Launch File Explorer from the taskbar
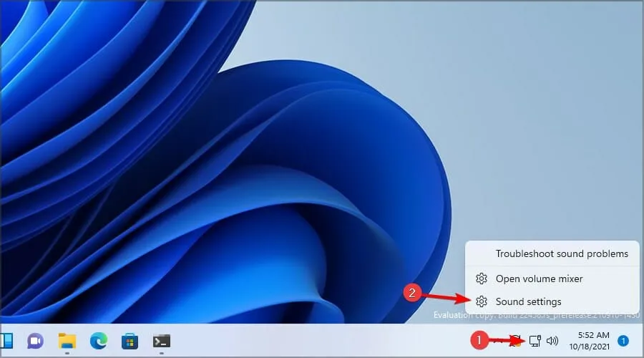This screenshot has height=358, width=644. [67, 341]
